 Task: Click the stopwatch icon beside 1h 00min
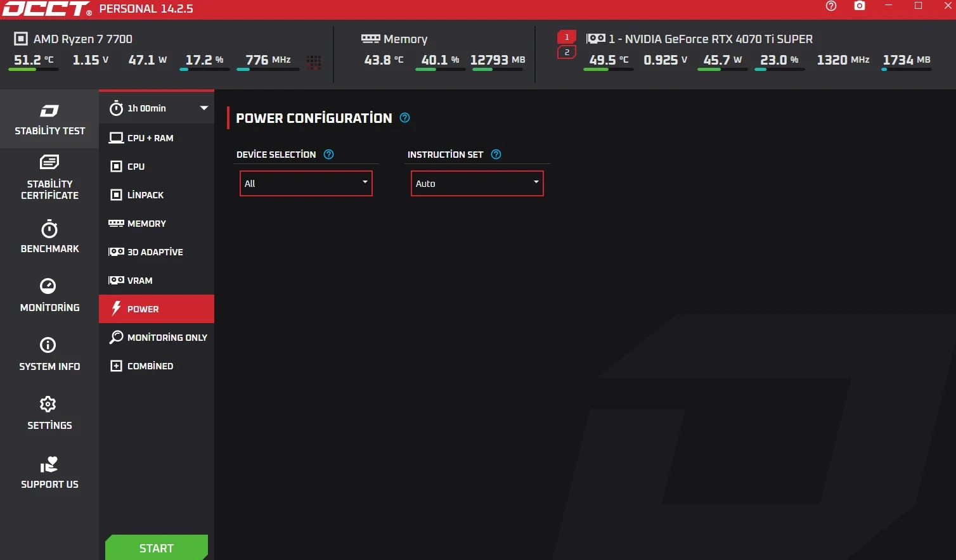pos(116,108)
